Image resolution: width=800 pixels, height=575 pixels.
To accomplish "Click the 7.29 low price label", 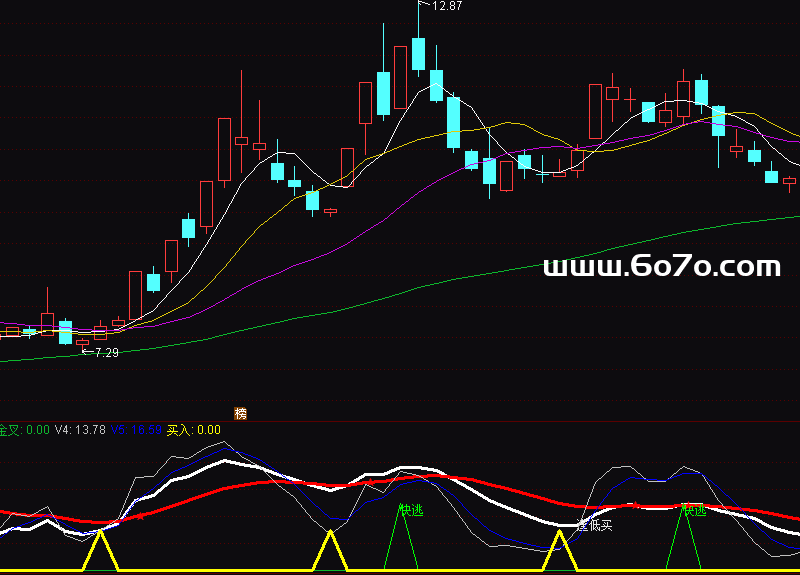I will point(106,352).
